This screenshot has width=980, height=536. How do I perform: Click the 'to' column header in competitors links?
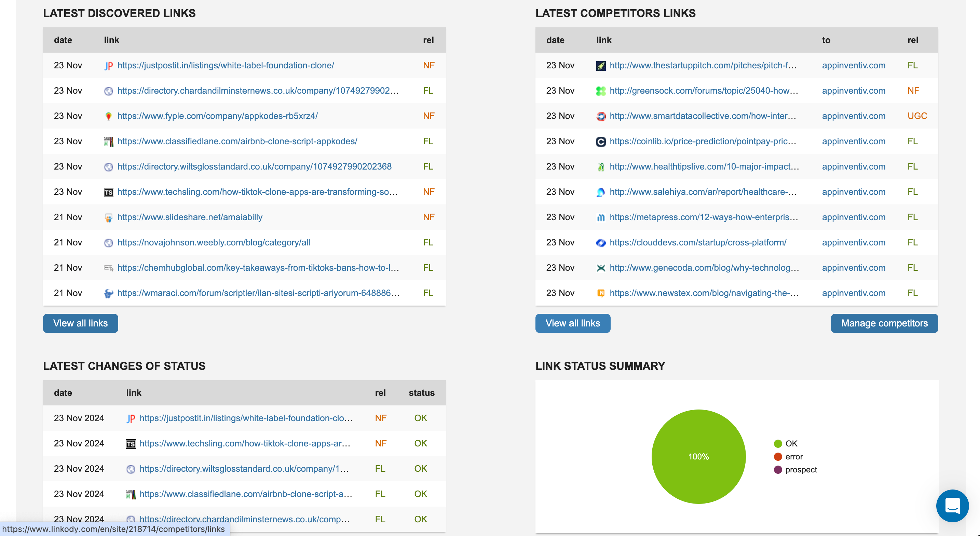click(826, 40)
